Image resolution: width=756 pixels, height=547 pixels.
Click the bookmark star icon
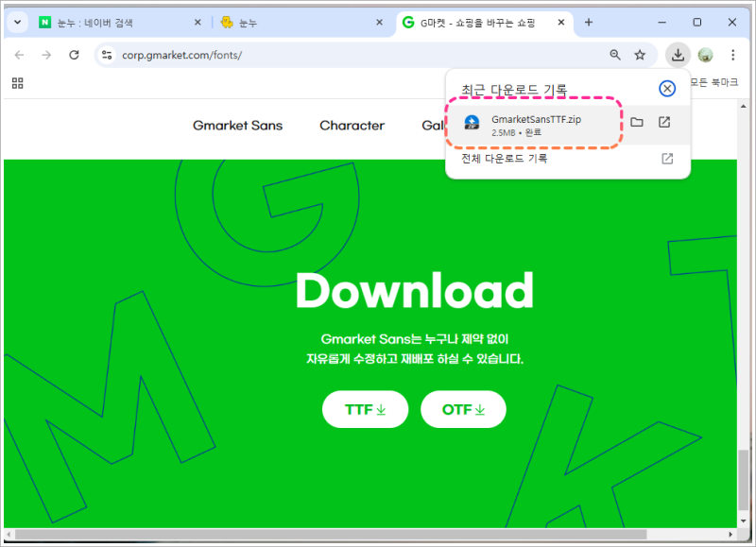point(642,55)
